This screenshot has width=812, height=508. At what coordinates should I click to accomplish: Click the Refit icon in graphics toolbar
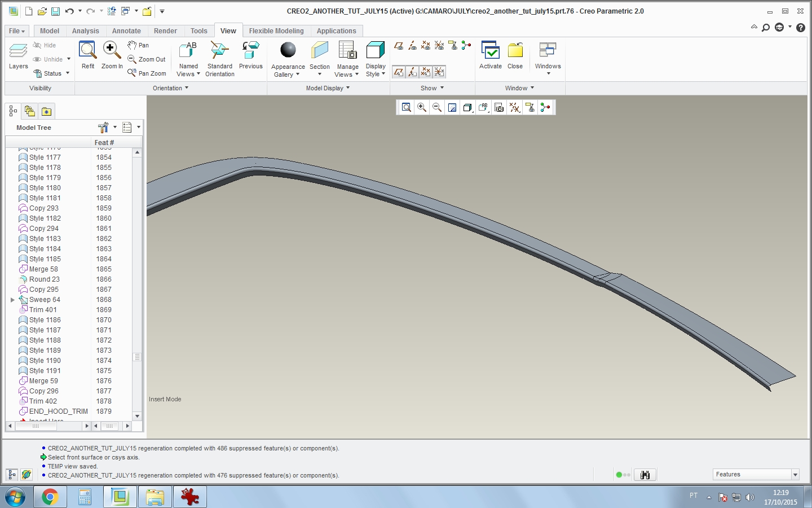[x=406, y=107]
